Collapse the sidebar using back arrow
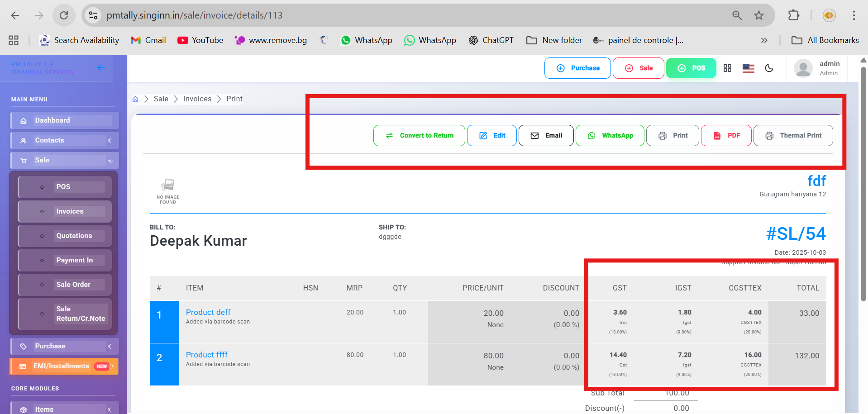The image size is (868, 414). click(x=101, y=68)
